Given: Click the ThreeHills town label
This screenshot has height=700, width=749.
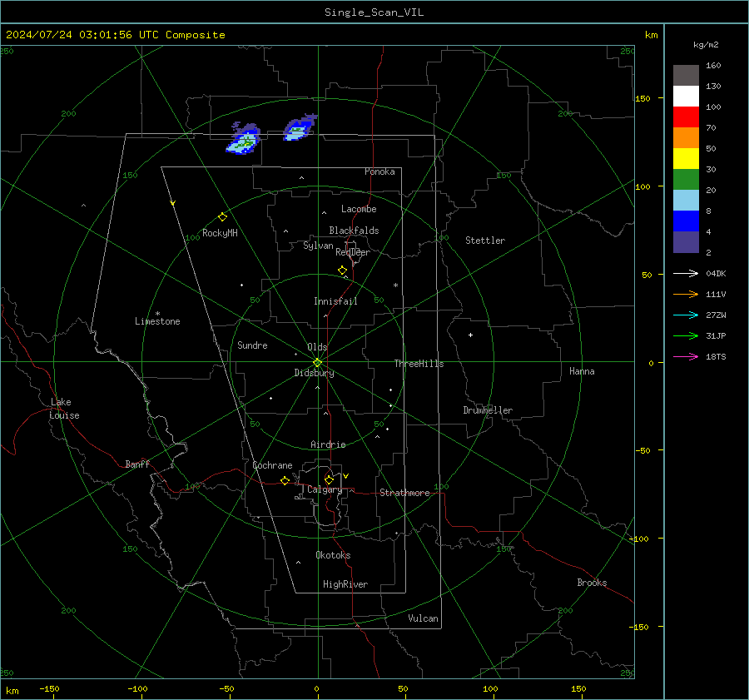Looking at the screenshot, I should (x=419, y=364).
